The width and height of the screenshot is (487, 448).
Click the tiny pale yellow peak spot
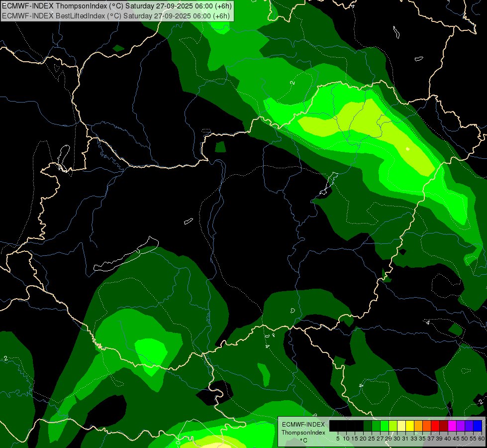408,148
